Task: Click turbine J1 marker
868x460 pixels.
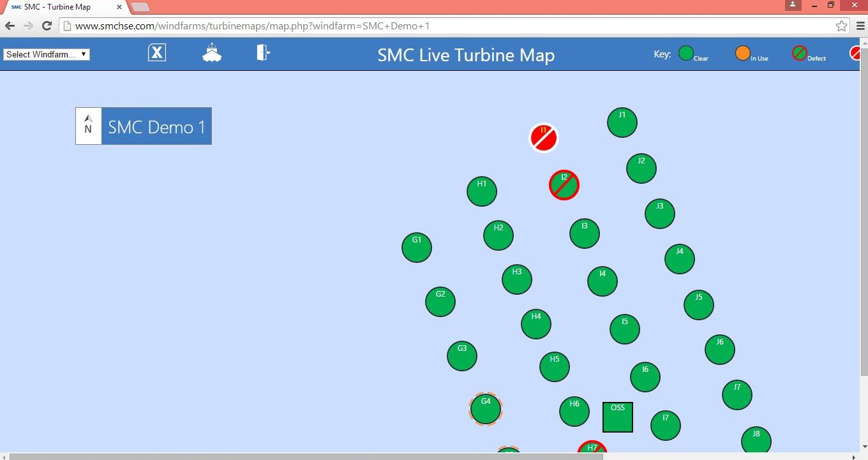Action: point(622,122)
